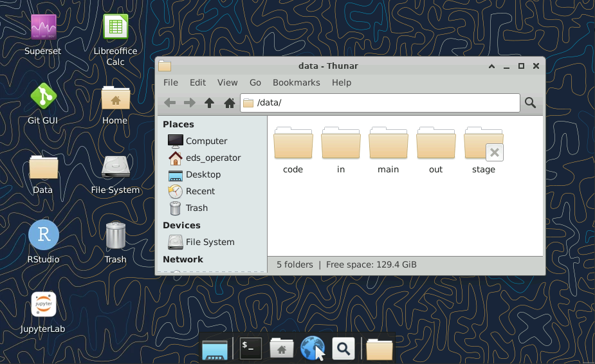Viewport: 595px width, 364px height.
Task: Go back in Thunar navigation
Action: click(170, 102)
